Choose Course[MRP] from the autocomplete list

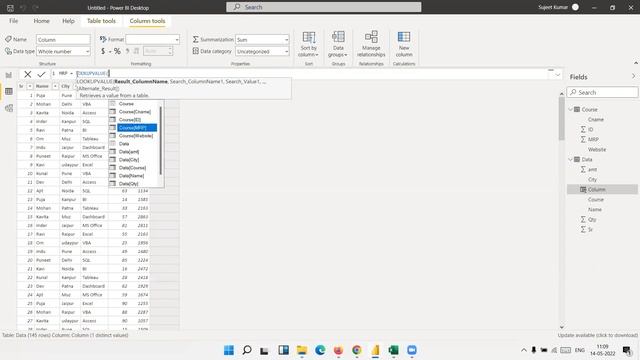click(133, 128)
